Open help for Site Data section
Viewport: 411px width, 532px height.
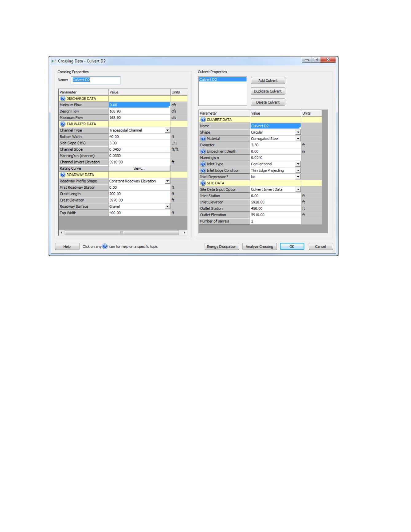(x=203, y=183)
